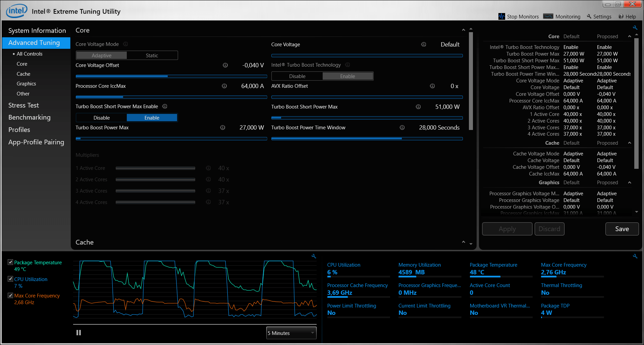Click the info icon next to AVX Ratio Offset
644x345 pixels.
click(x=432, y=86)
